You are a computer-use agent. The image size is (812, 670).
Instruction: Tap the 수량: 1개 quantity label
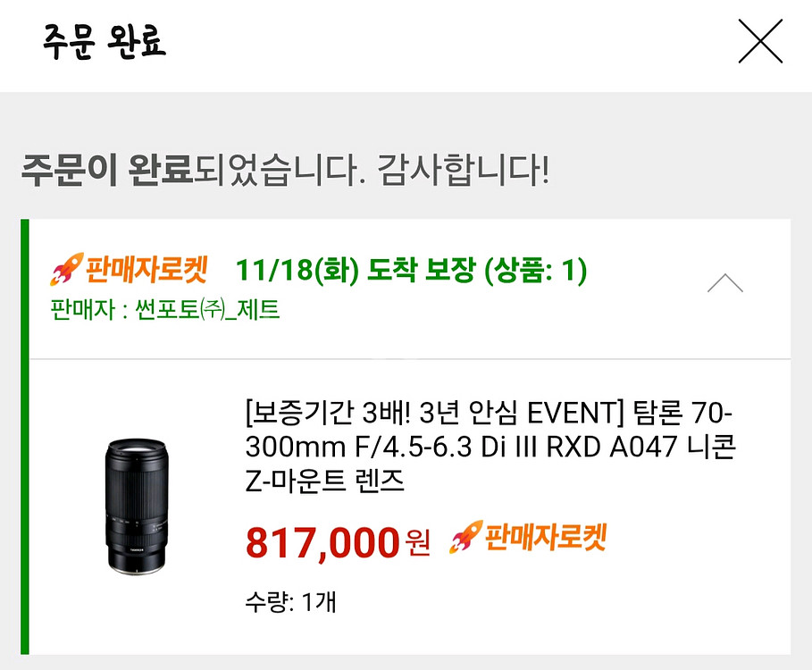(290, 601)
